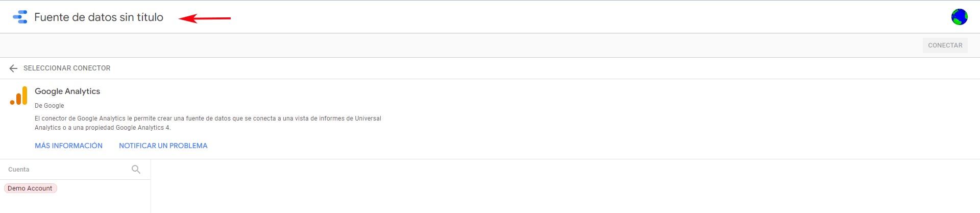Open the NOTIFICAR UN PROBLEMA link
Screen dimensions: 980x213
[163, 146]
